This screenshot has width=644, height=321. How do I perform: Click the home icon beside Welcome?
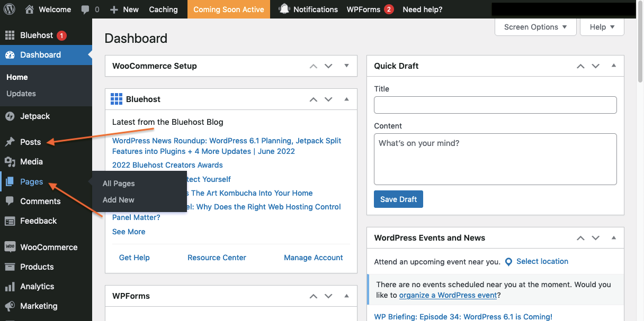point(30,9)
